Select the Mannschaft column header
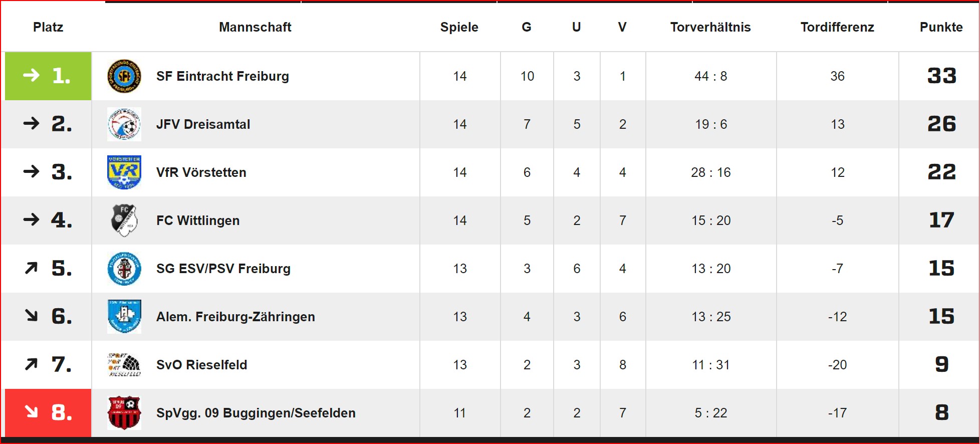Screen dimensions: 980x444 click(255, 27)
